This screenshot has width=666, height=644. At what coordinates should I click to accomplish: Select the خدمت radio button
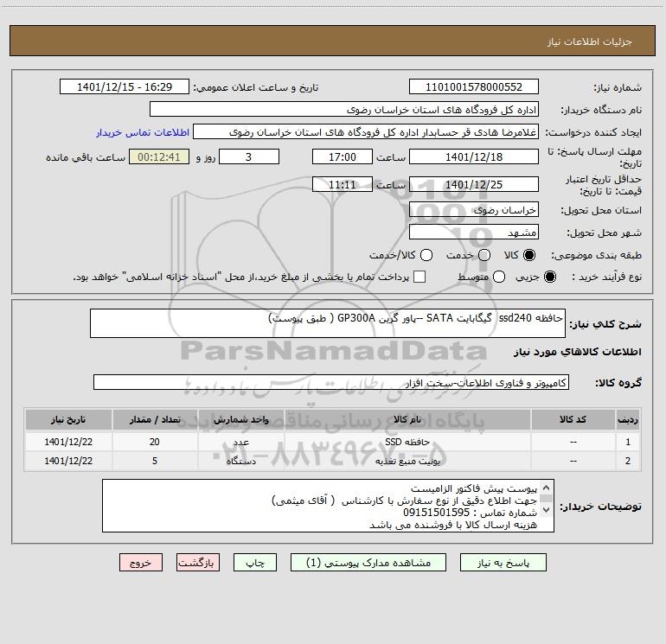point(484,255)
